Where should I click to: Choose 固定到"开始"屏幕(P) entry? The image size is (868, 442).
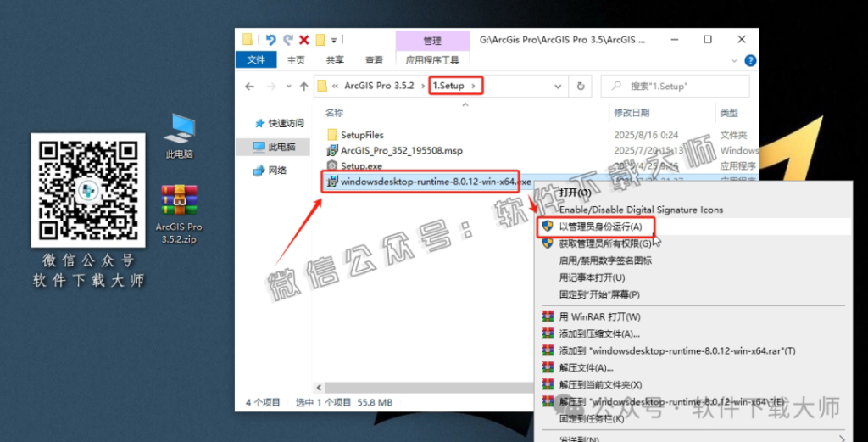[x=599, y=294]
